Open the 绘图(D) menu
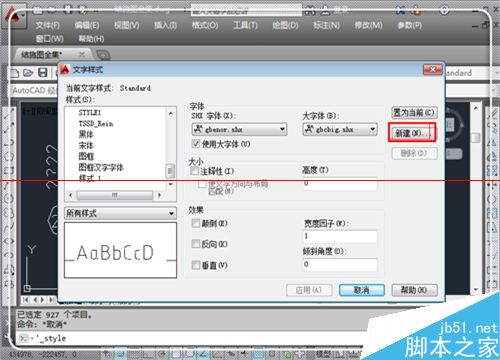This screenshot has width=500, height=360. (285, 25)
